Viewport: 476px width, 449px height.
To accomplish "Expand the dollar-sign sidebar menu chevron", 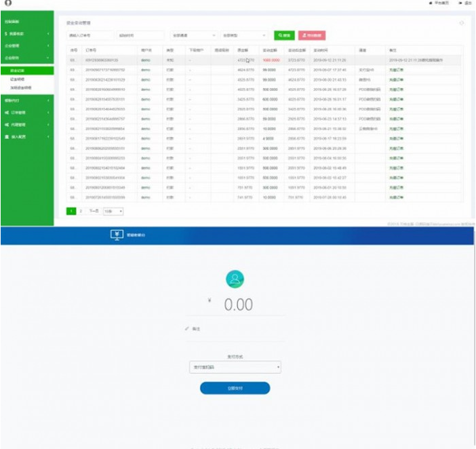I will pyautogui.click(x=48, y=34).
